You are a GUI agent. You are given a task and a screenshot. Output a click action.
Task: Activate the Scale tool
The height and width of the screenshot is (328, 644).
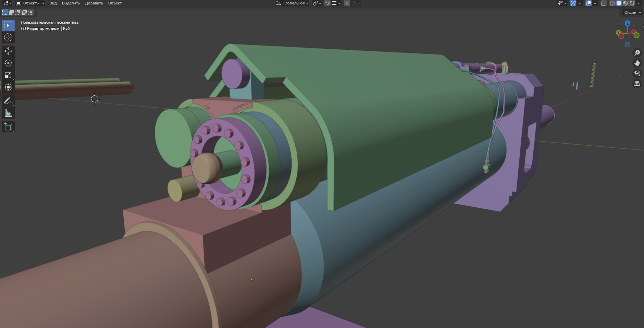[8, 75]
